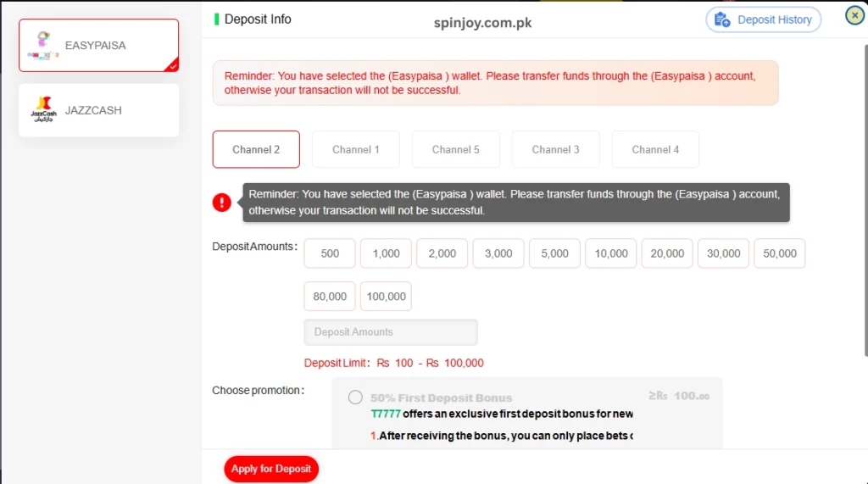Screen dimensions: 868x484
Task: Switch to Channel 2 tab
Action: pyautogui.click(x=256, y=149)
